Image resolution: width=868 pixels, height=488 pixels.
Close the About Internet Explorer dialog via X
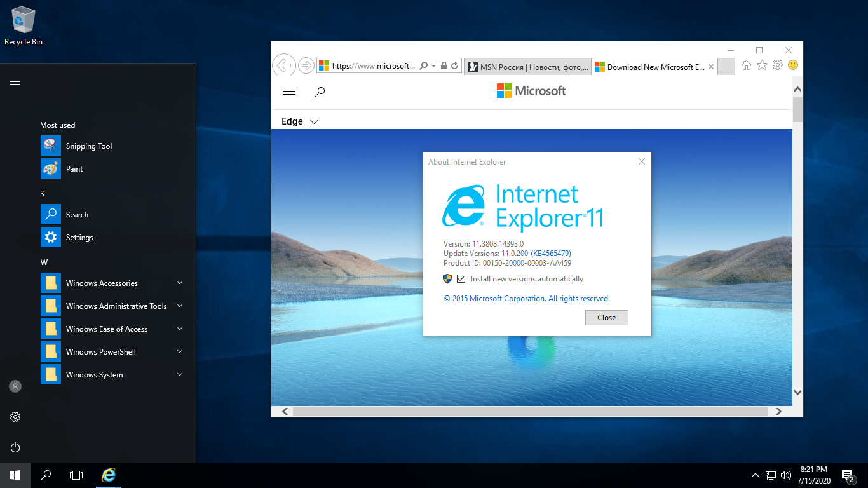coord(642,161)
